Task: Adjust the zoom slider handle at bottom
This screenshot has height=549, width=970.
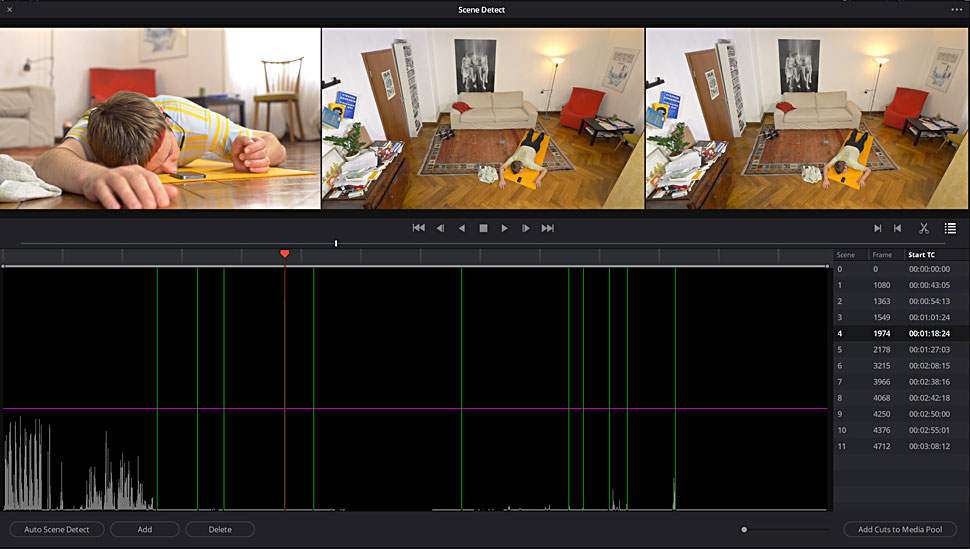Action: 744,529
